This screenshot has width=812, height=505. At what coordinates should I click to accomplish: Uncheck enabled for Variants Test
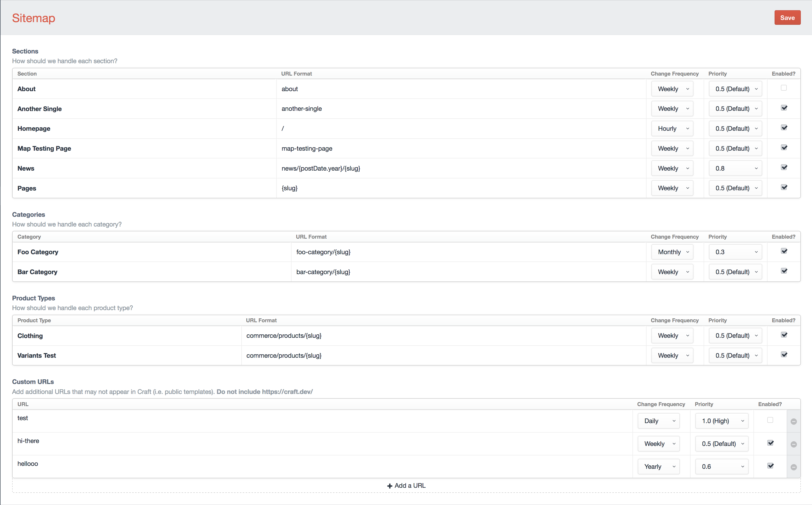784,355
